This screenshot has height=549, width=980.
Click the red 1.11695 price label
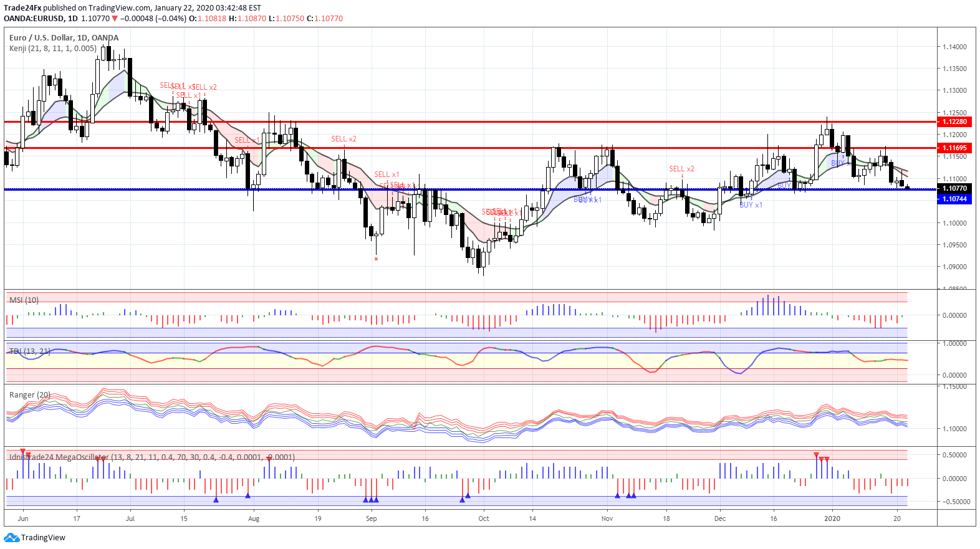(x=954, y=148)
